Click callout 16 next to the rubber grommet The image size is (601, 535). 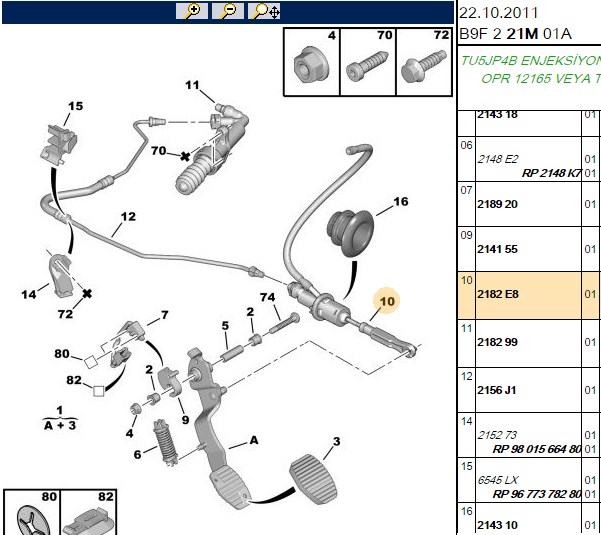coord(401,201)
